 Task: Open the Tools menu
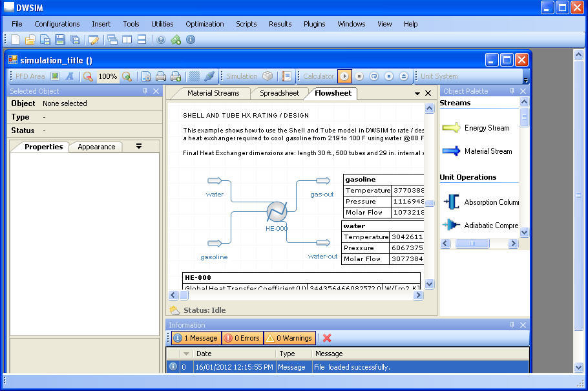131,24
